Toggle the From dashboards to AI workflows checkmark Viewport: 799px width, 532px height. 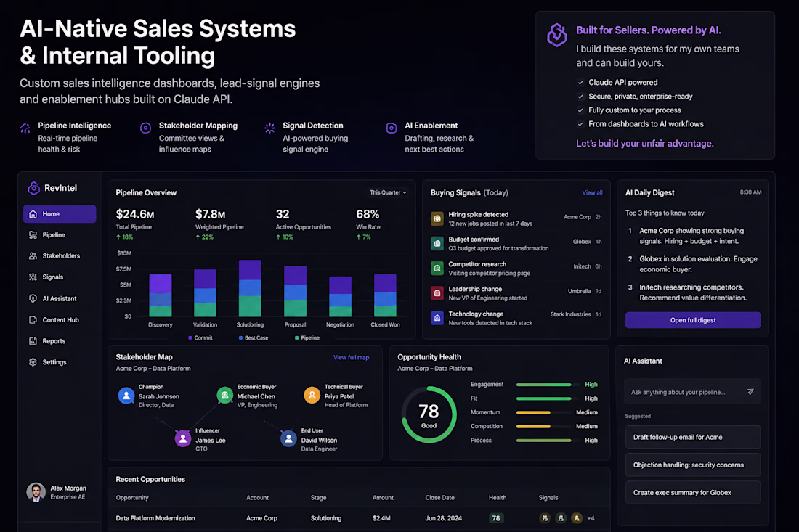pyautogui.click(x=580, y=123)
